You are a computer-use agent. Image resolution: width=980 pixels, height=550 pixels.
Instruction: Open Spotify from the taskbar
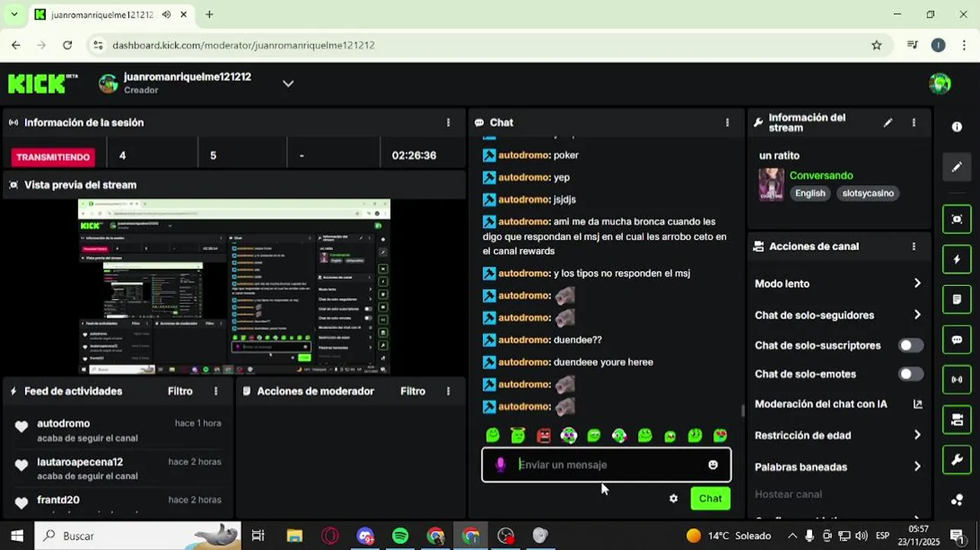(400, 535)
